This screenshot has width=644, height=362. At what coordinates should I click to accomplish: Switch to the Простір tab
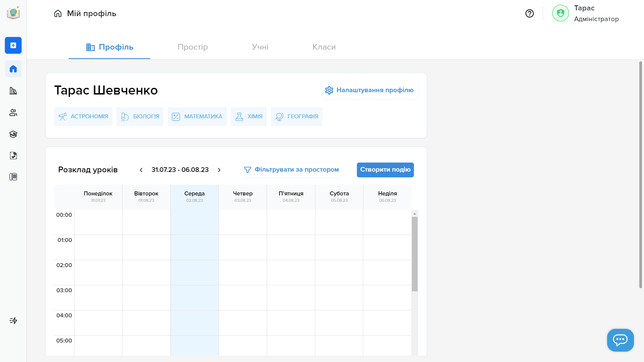193,47
